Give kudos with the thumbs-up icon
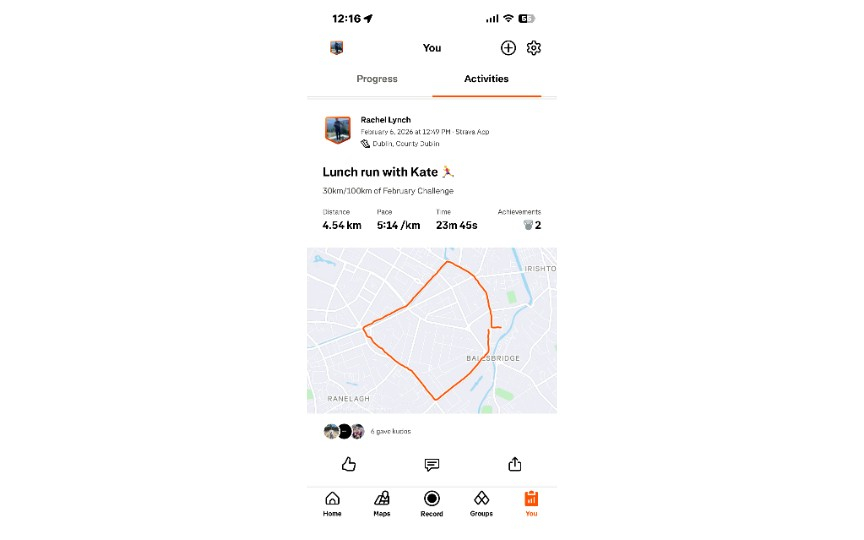This screenshot has height=540, width=864. tap(348, 464)
